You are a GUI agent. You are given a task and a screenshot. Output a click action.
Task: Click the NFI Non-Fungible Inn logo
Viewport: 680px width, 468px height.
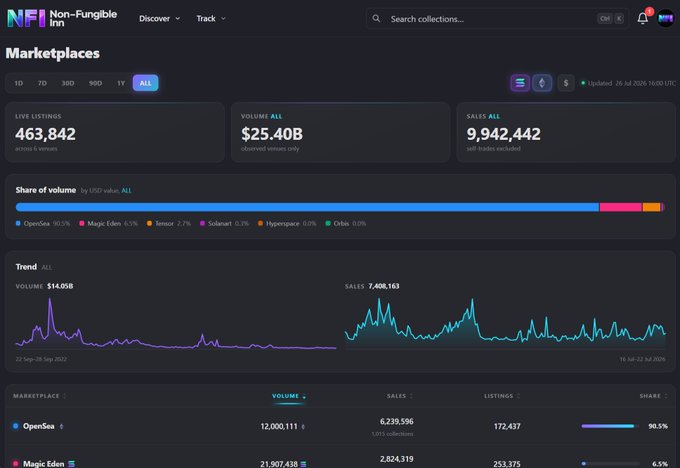62,18
